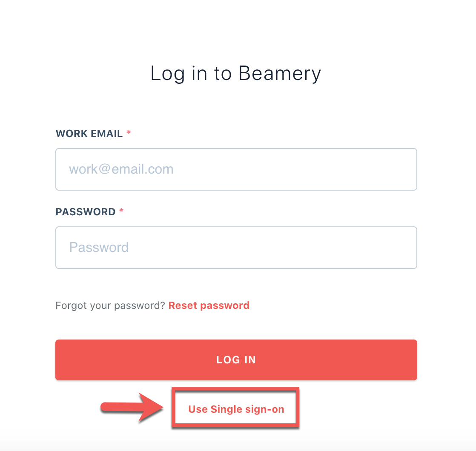Click the work email input field
This screenshot has height=451, width=476.
(236, 169)
